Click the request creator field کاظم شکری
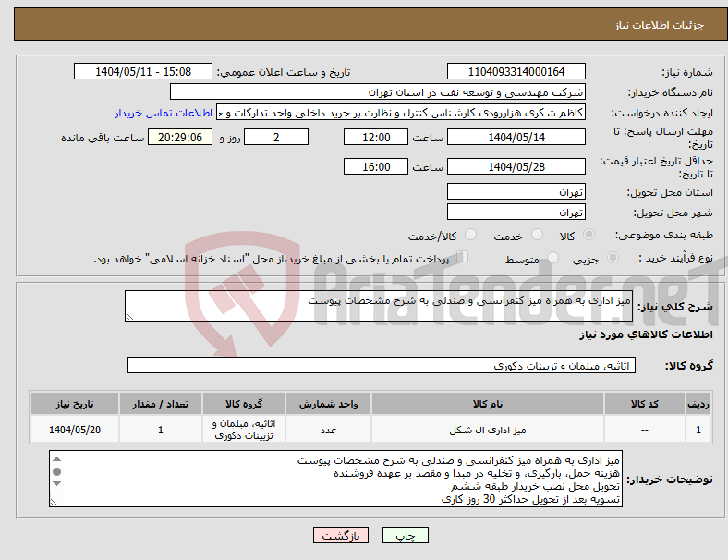Image resolution: width=728 pixels, height=560 pixels. point(401,113)
